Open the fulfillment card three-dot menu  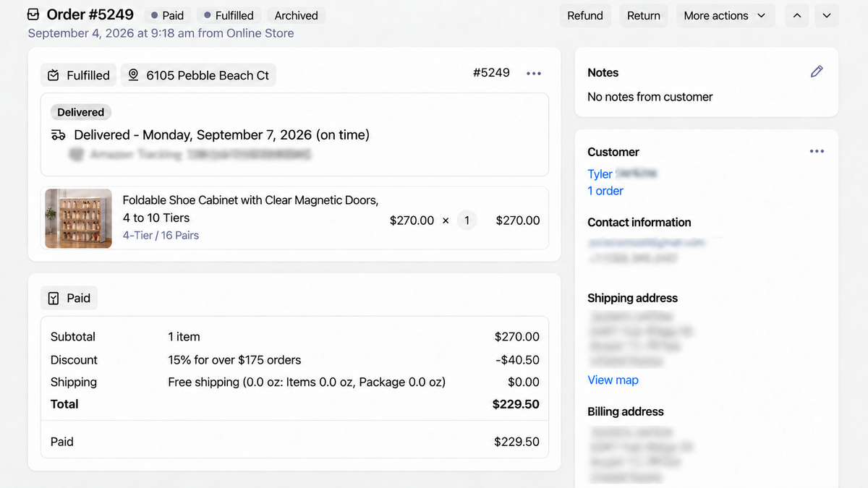[x=534, y=74]
